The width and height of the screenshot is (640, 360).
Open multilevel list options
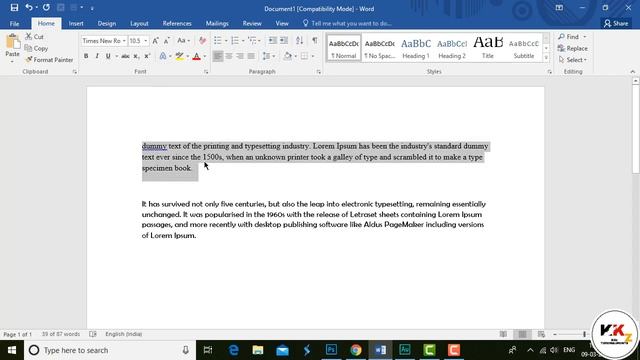[x=254, y=40]
